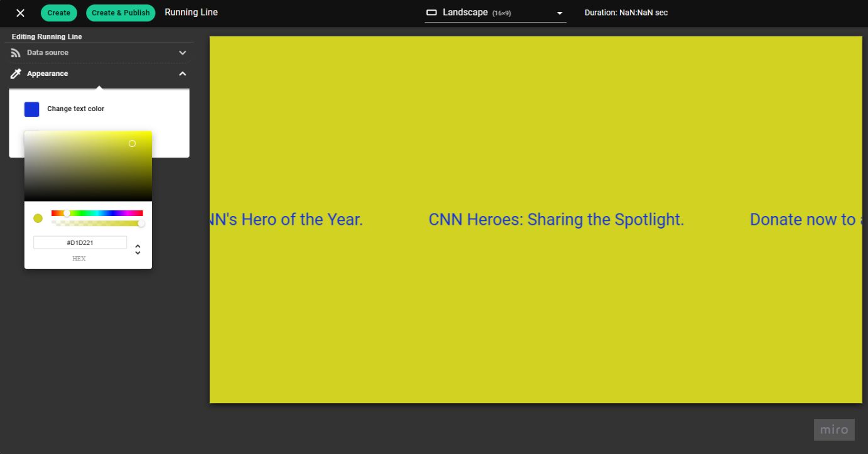Click the landscape rectangle icon

(431, 13)
